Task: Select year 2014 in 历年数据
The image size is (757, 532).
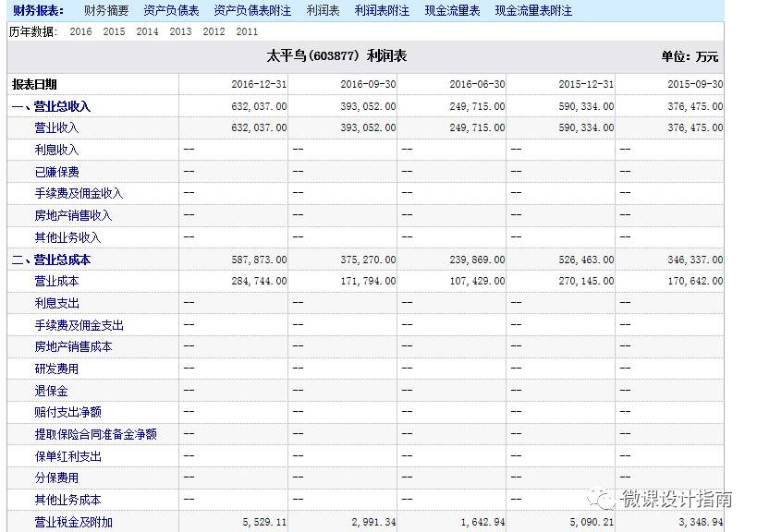Action: pos(147,31)
